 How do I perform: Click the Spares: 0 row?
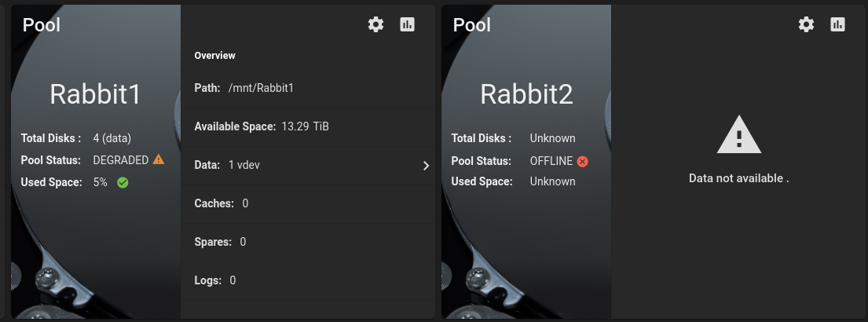point(308,242)
